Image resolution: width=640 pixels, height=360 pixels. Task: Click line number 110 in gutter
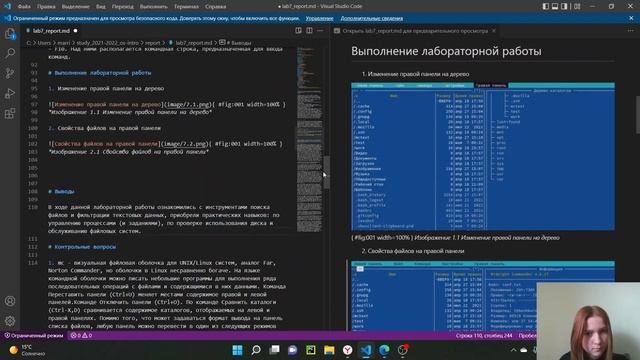32,207
